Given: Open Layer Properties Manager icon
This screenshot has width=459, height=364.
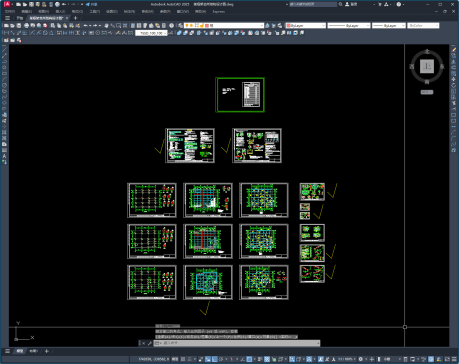Looking at the screenshot, I should click(180, 25).
